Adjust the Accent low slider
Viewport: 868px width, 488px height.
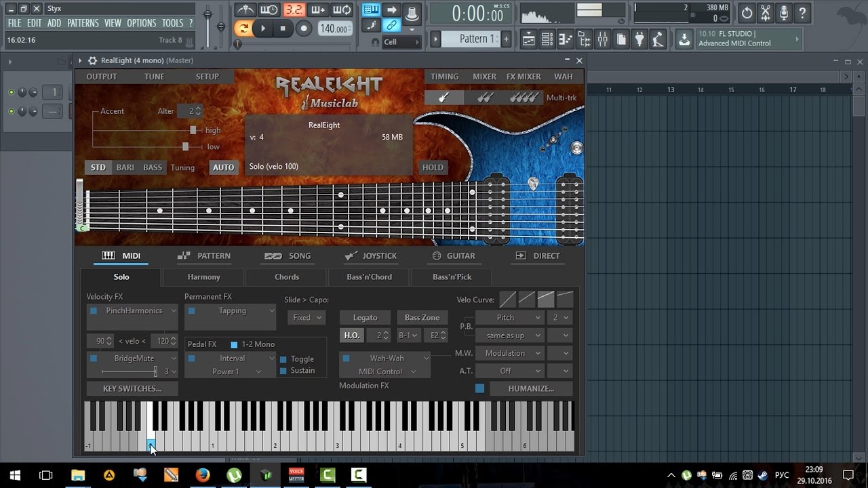click(185, 146)
